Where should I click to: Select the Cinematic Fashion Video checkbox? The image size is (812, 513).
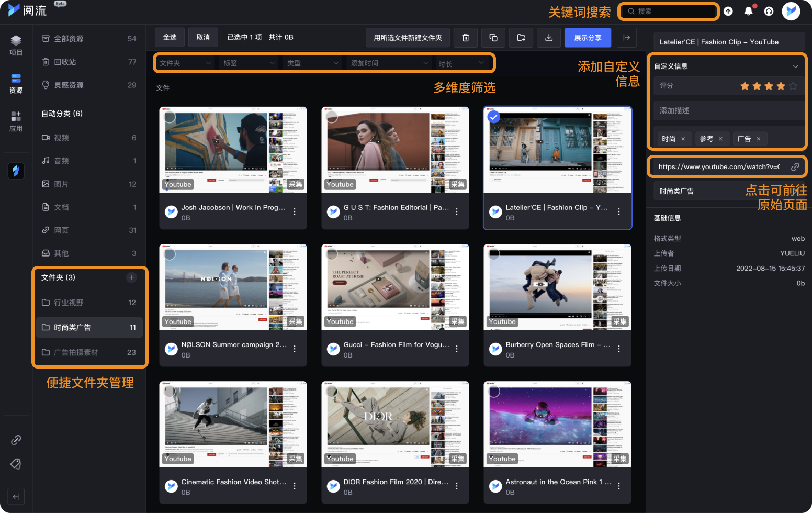point(170,391)
